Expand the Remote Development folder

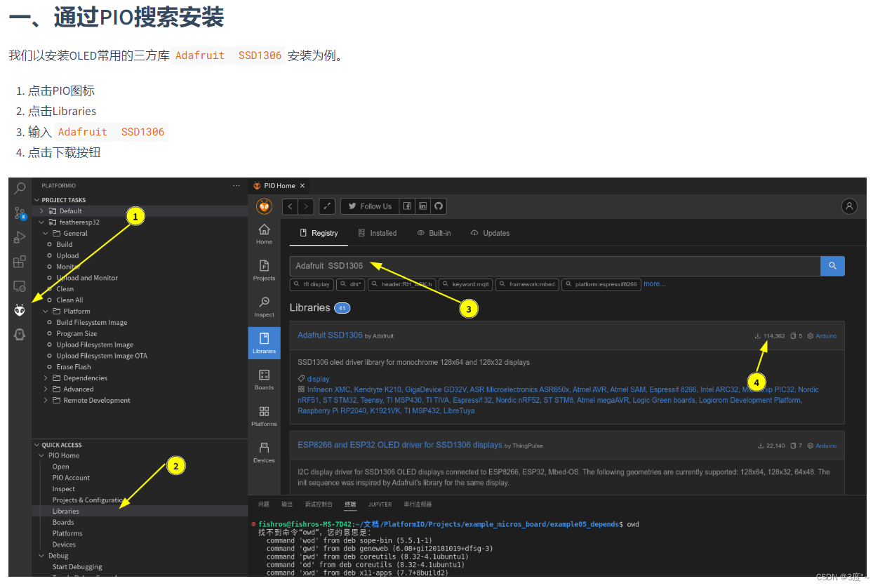97,401
